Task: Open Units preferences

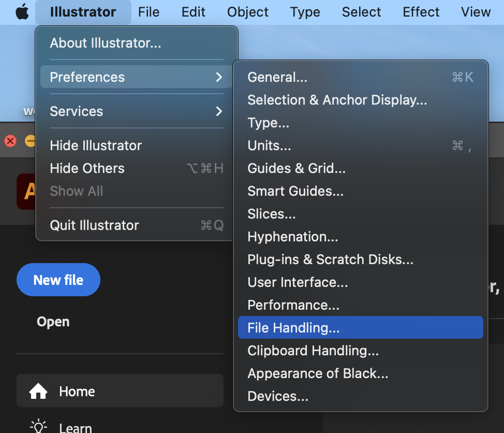Action: [x=269, y=146]
